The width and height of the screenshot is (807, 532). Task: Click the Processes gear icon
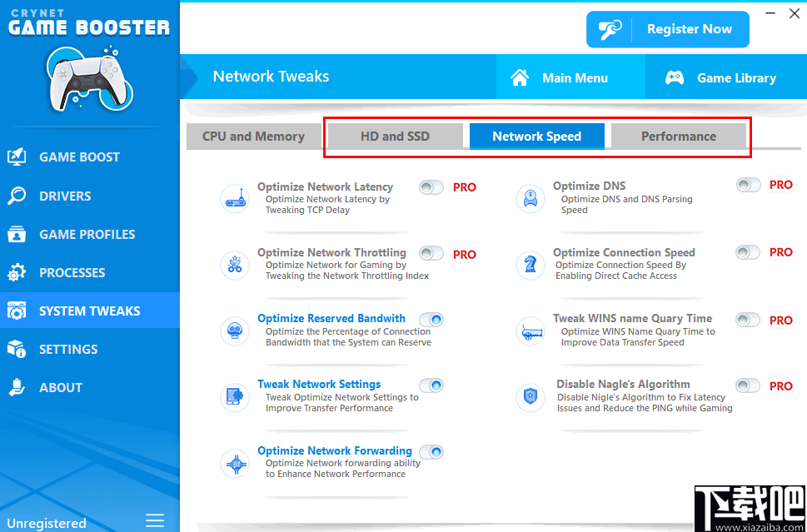pos(17,273)
